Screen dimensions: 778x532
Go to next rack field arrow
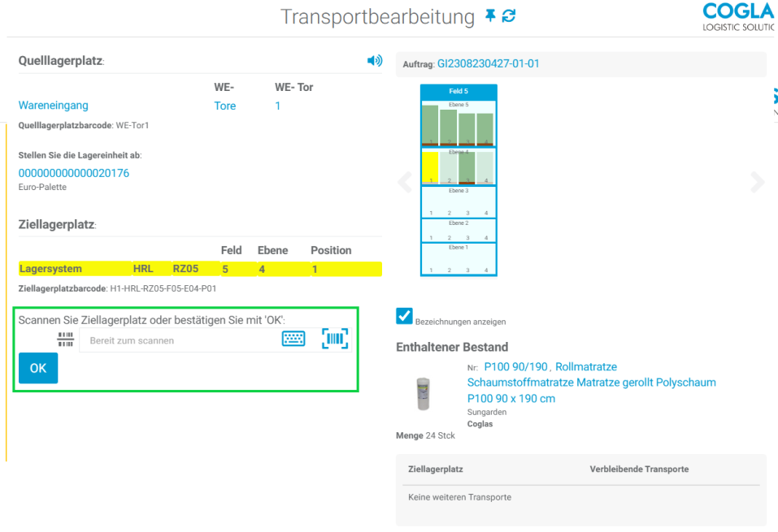point(758,183)
